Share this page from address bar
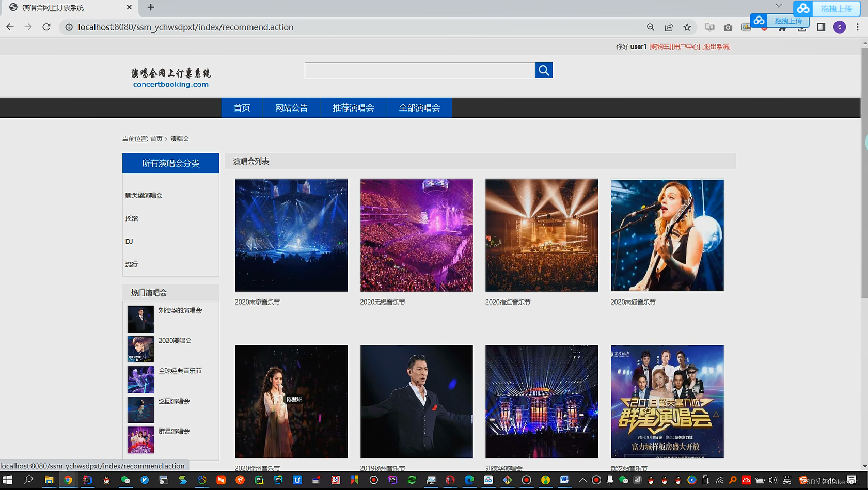Image resolution: width=868 pixels, height=490 pixels. [669, 27]
